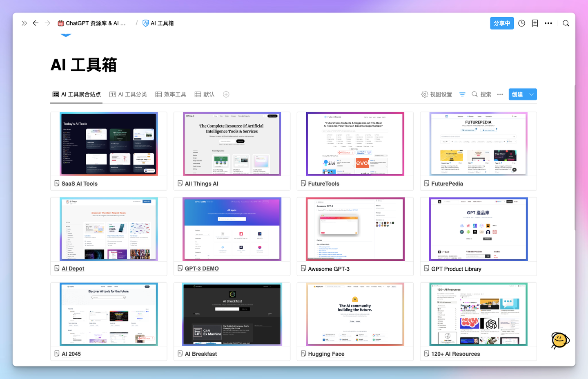
Task: Open the GPT-3 DEMO card thumbnail
Action: 232,229
